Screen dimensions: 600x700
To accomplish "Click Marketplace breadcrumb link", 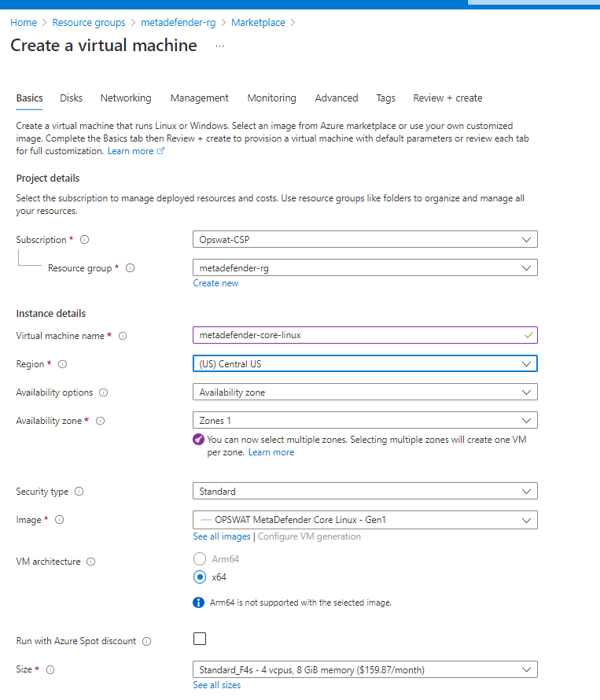I will 258,22.
